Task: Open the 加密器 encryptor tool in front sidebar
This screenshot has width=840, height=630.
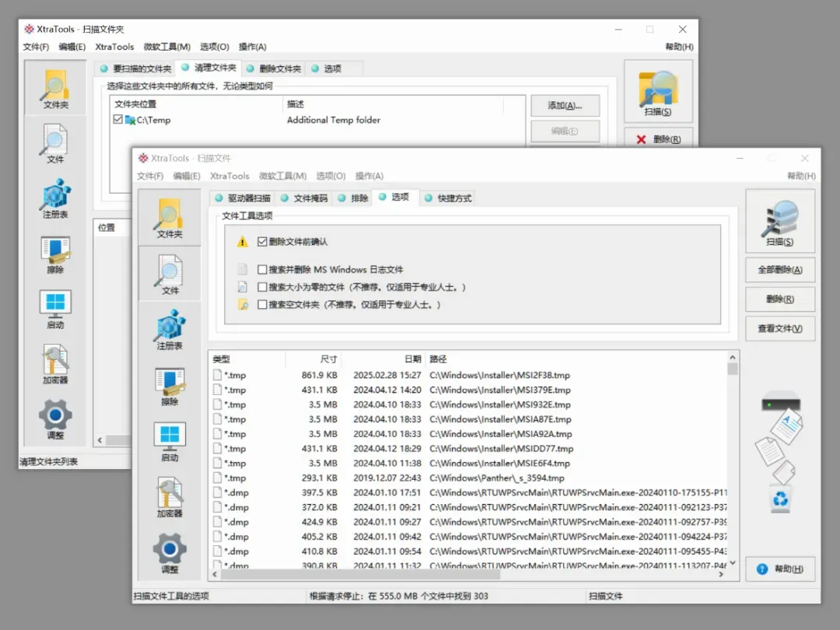Action: 170,497
